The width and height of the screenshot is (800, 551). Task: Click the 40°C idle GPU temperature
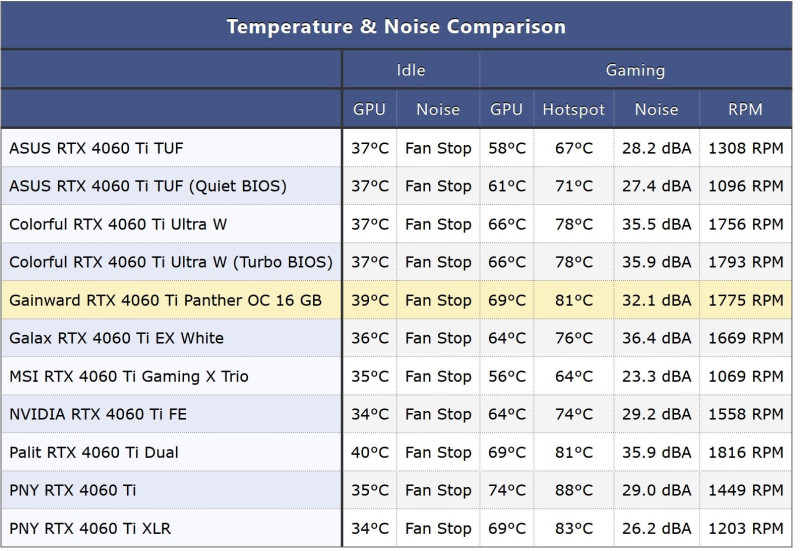click(x=369, y=452)
